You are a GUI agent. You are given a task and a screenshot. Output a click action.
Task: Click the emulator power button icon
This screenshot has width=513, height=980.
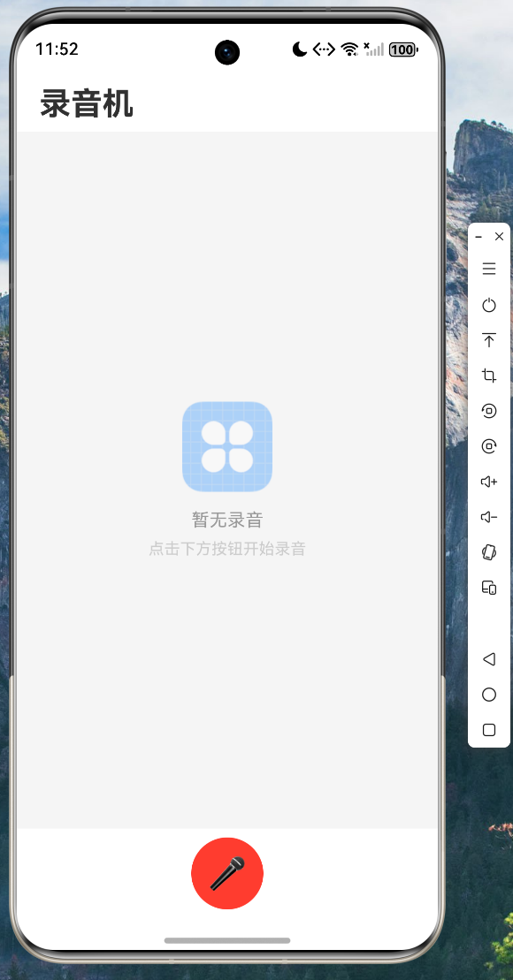tap(489, 305)
